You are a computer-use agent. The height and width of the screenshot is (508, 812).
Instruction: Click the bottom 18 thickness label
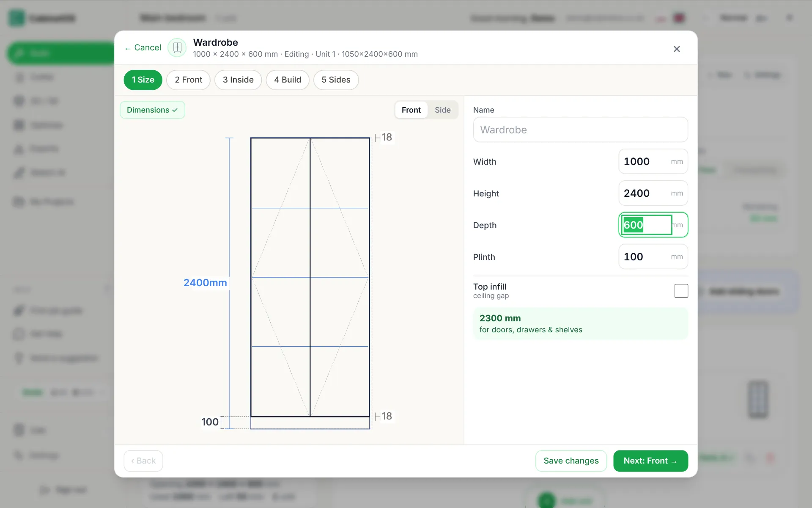tap(387, 416)
